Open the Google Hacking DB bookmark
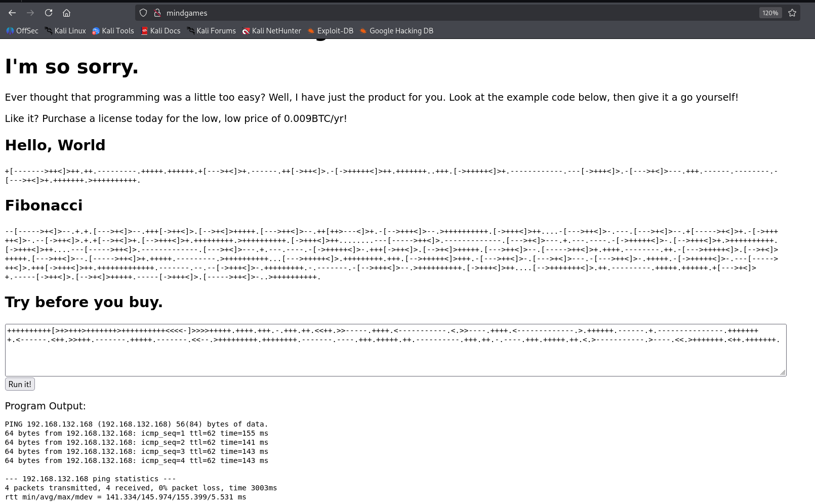The height and width of the screenshot is (504, 815). tap(396, 31)
